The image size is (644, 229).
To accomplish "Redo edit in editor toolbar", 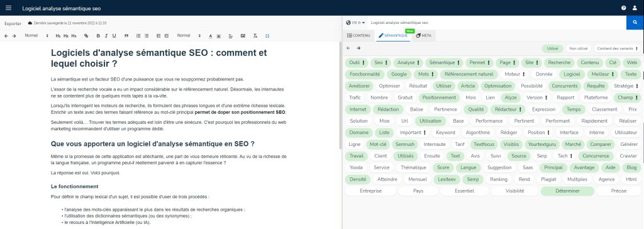I will click(14, 36).
